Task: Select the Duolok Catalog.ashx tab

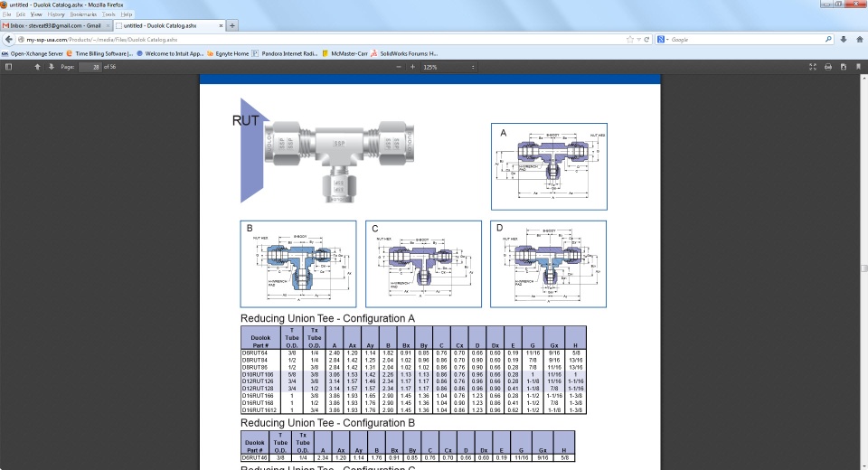Action: click(x=166, y=25)
